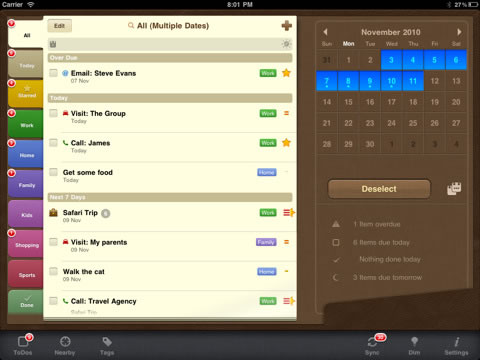Open the Safari Trip project title

pyautogui.click(x=80, y=212)
